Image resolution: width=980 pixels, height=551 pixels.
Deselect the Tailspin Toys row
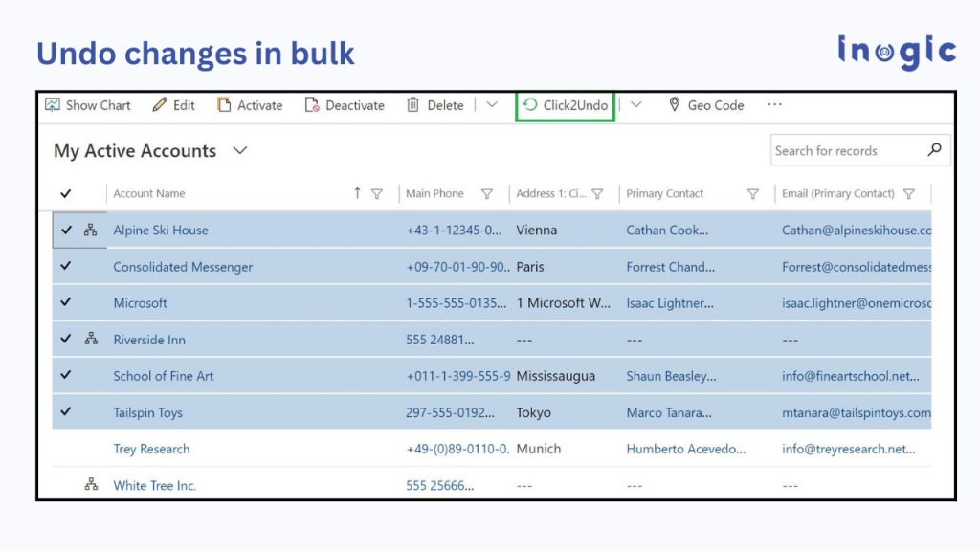[66, 411]
